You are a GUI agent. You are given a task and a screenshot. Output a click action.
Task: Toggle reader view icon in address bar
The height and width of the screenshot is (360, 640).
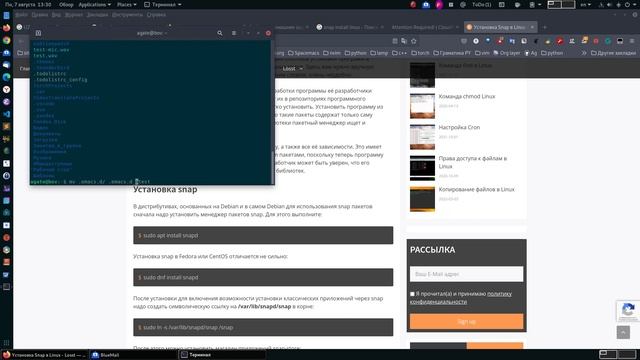tap(395, 41)
